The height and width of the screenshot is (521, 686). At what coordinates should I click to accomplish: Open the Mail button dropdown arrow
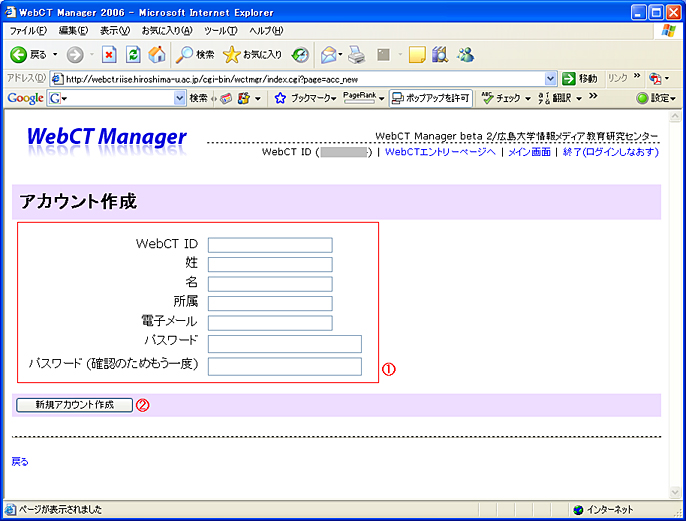tap(340, 55)
